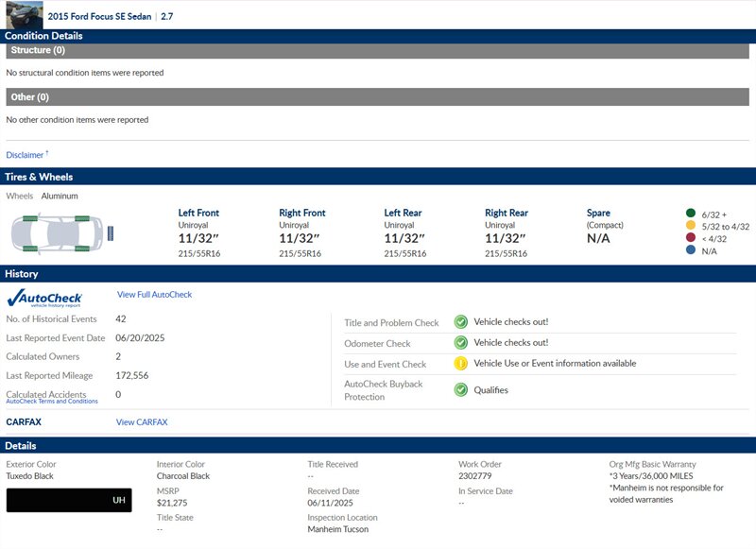756x549 pixels.
Task: Click the yellow Use and Event warning icon
Action: [461, 364]
